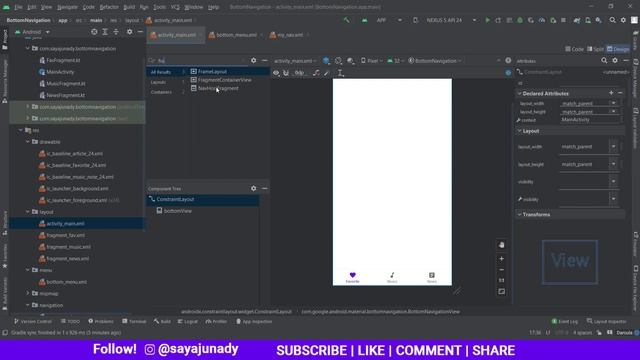
Task: Open Palette panel settings gear
Action: [x=253, y=60]
